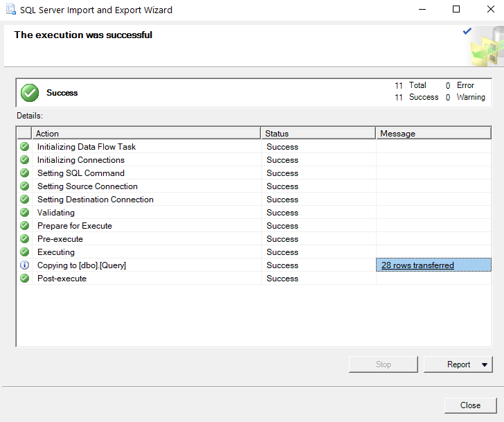Screen dimensions: 504x422
Task: Click green check icon beside Initializing Data Flow Task
Action: (24, 147)
